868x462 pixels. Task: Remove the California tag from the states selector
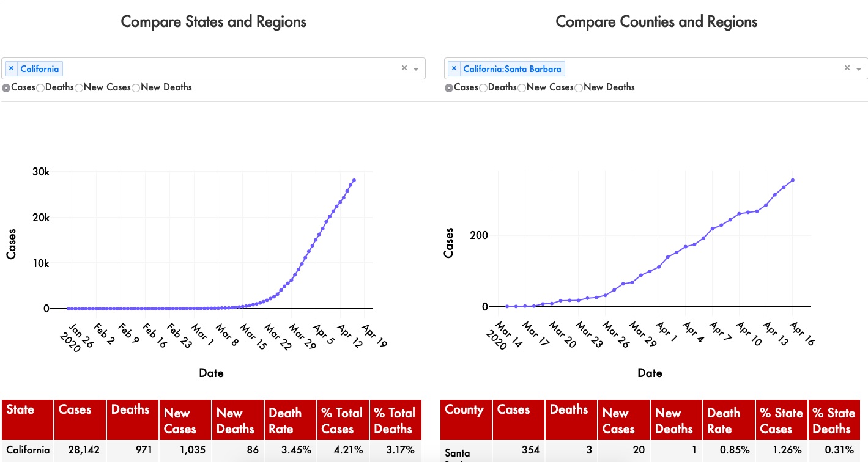pyautogui.click(x=11, y=68)
